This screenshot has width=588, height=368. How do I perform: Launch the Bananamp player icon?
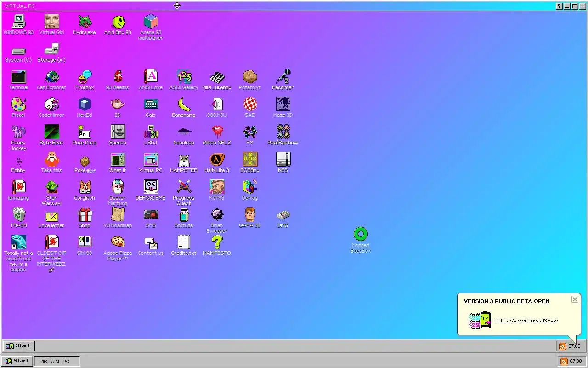184,108
